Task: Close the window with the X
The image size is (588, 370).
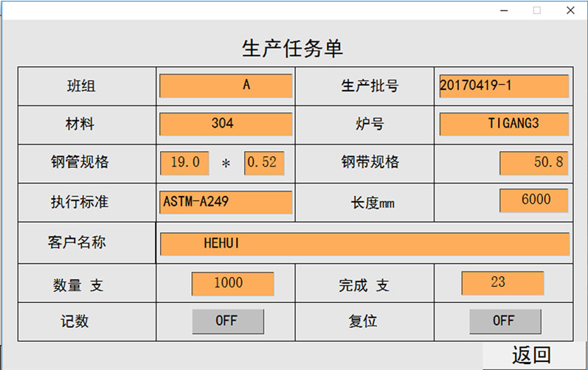Action: point(570,10)
